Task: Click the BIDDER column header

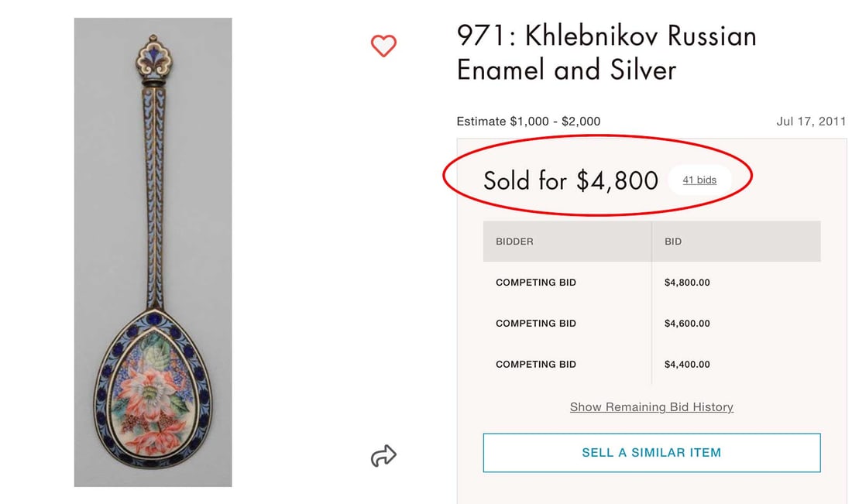Action: pyautogui.click(x=515, y=242)
